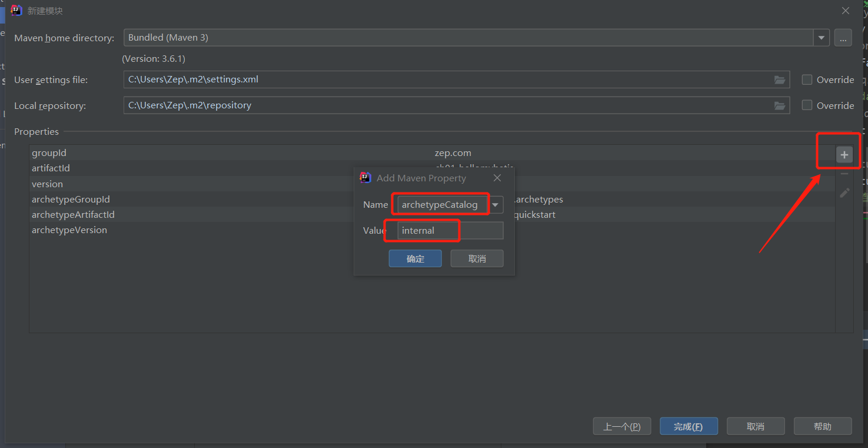The height and width of the screenshot is (448, 868).
Task: Select the archetypeGroupId property row
Action: 433,199
